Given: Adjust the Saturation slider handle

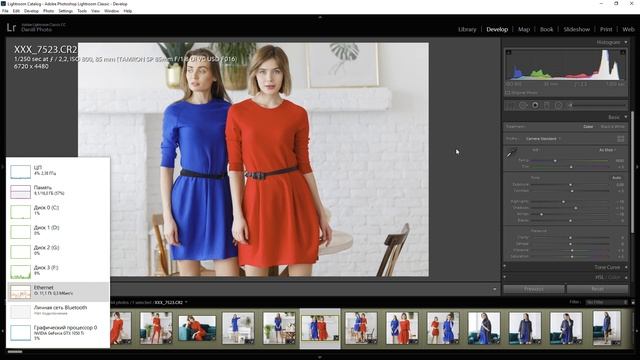Looking at the screenshot, I should (x=572, y=257).
